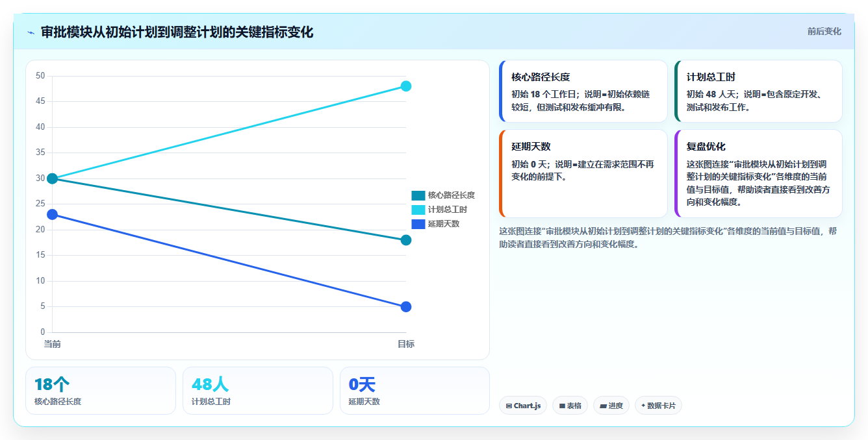868x440 pixels.
Task: Toggle 延期天数 legend color swatch
Action: 418,224
